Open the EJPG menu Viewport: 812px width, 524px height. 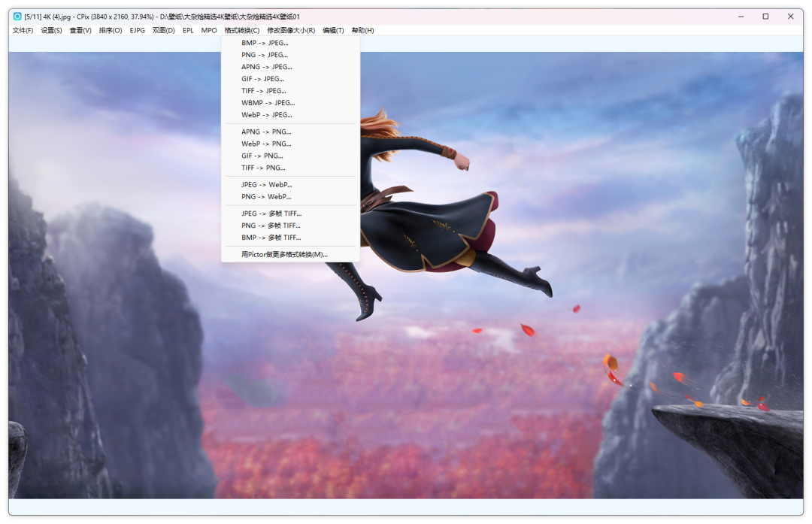point(138,31)
